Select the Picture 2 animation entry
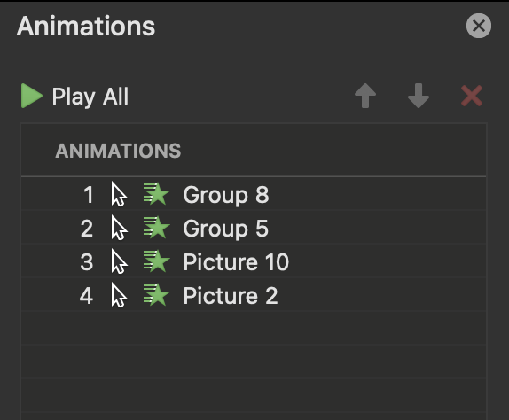The height and width of the screenshot is (420, 509). (x=254, y=295)
